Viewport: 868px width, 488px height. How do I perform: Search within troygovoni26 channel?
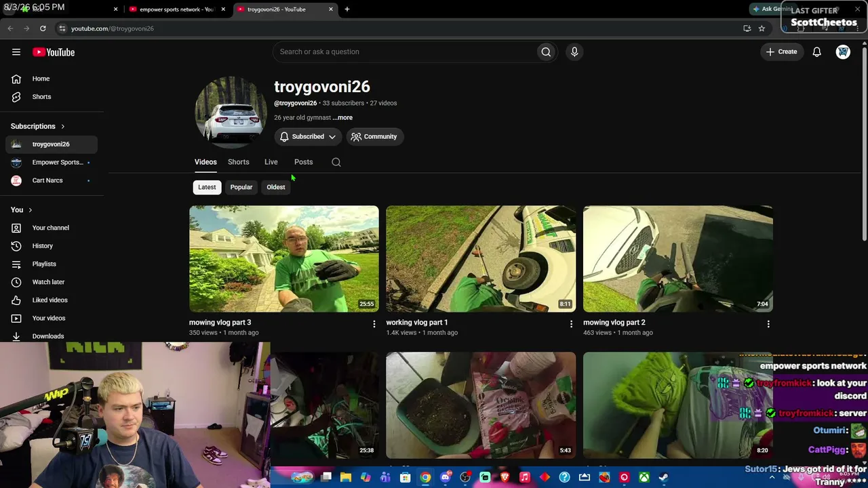[336, 162]
